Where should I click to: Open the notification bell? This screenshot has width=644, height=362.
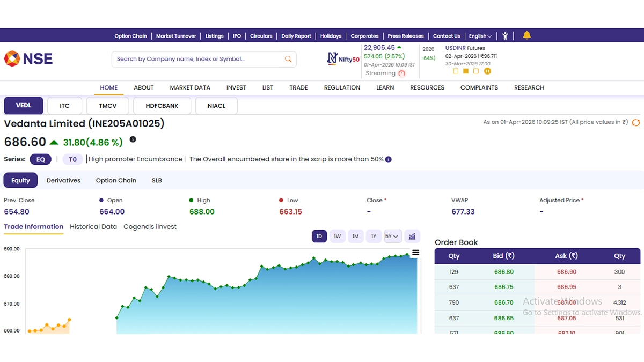(526, 35)
